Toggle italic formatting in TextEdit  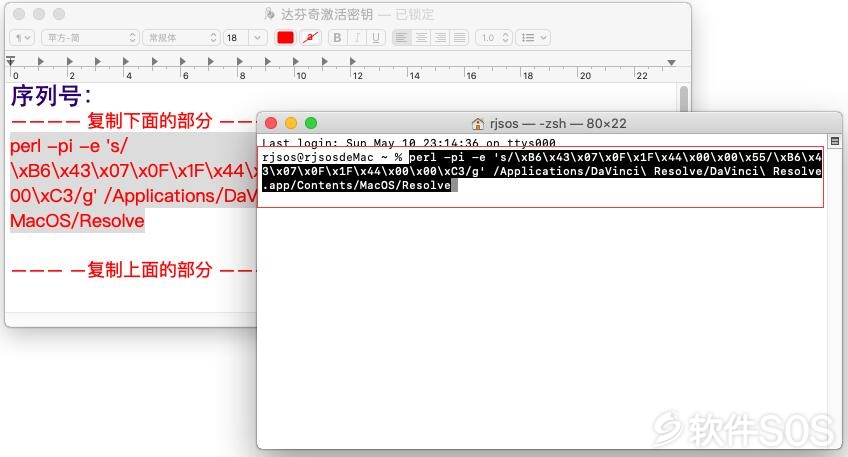357,37
